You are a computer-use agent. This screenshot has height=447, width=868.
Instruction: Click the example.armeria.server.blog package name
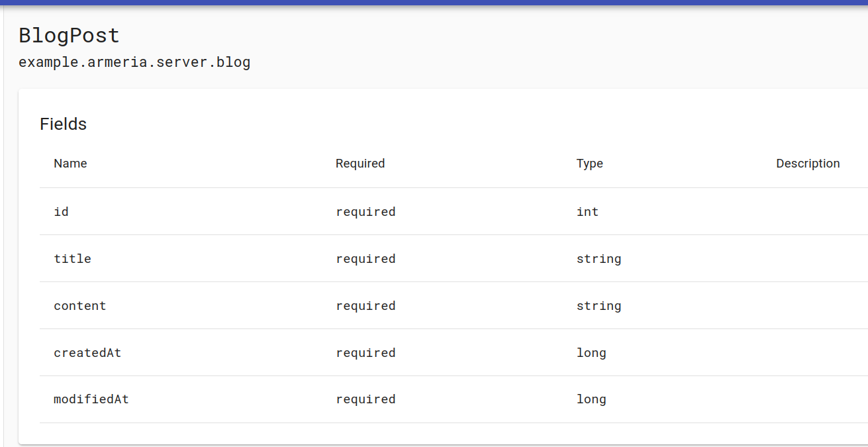(134, 63)
